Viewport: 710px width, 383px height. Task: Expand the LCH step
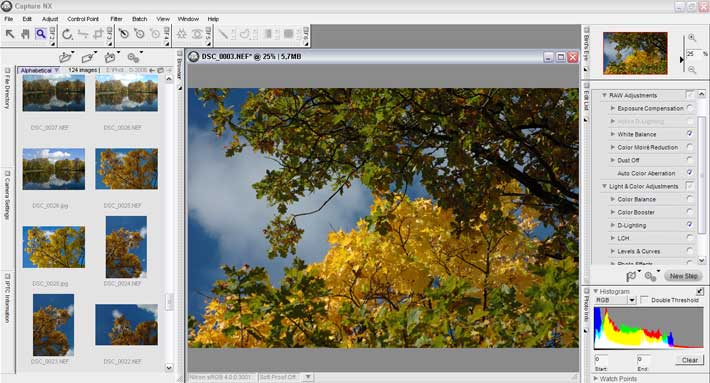pyautogui.click(x=613, y=238)
